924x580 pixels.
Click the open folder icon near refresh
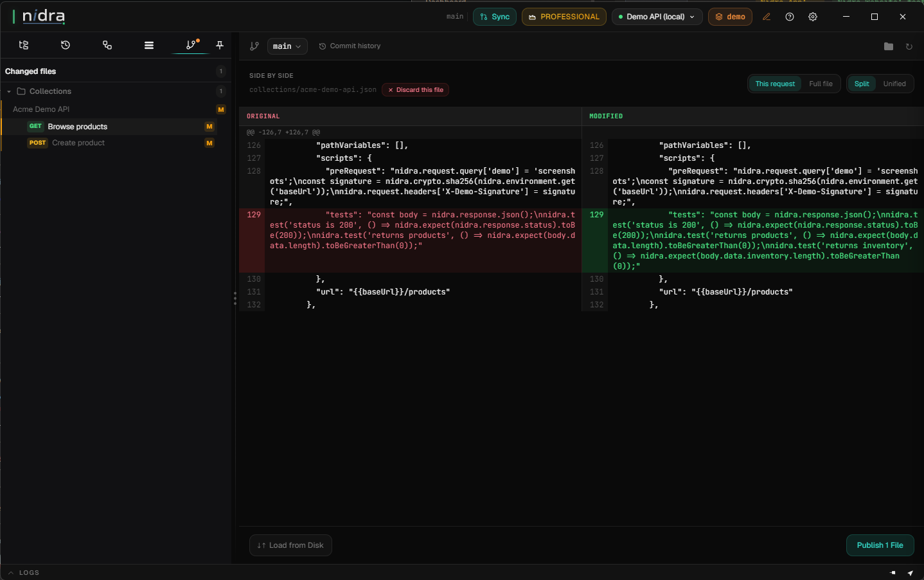889,46
